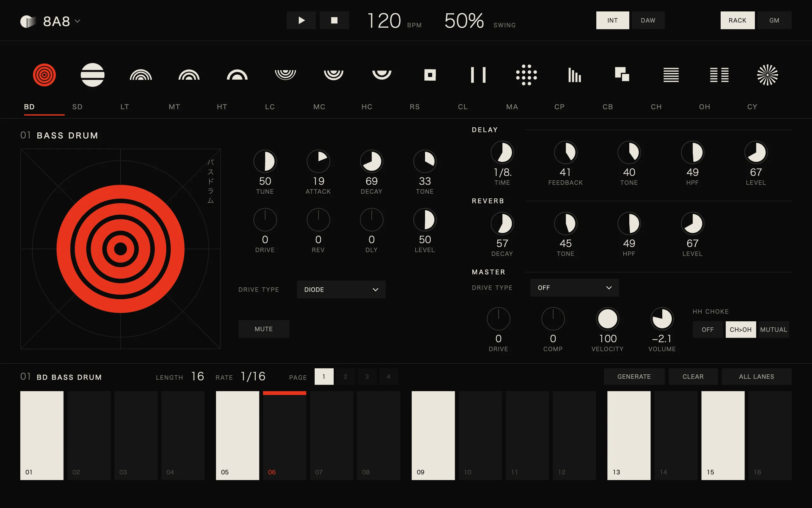The width and height of the screenshot is (812, 508).
Task: Select the Maracas dotted icon
Action: point(527,75)
